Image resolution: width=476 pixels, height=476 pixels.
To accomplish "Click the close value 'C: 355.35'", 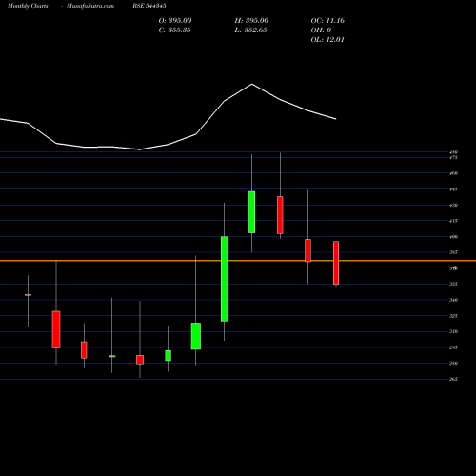I will click(174, 30).
